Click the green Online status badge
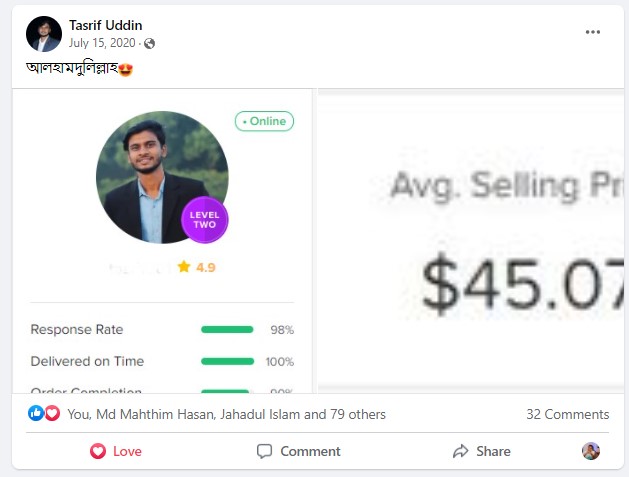The width and height of the screenshot is (629, 477). (x=264, y=121)
